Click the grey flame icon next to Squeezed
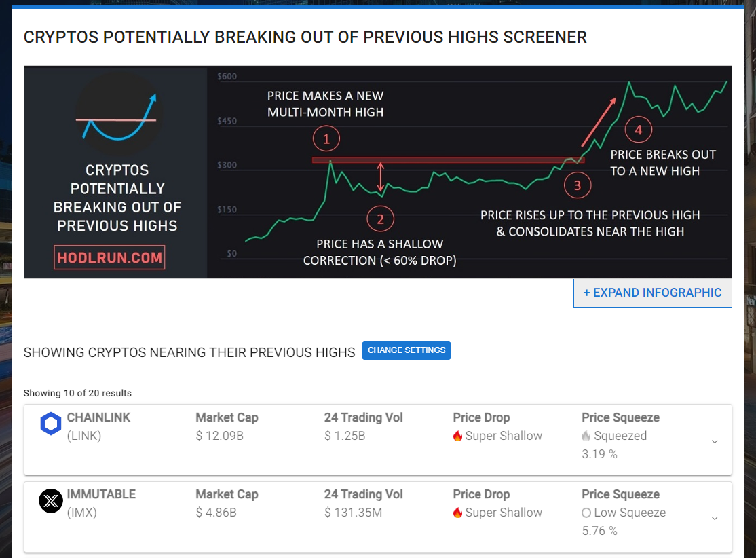 [586, 436]
